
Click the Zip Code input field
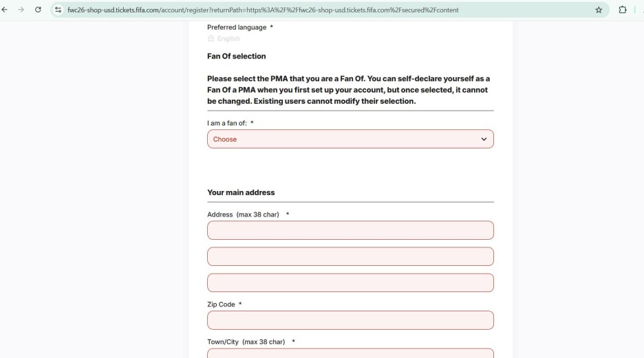click(350, 320)
